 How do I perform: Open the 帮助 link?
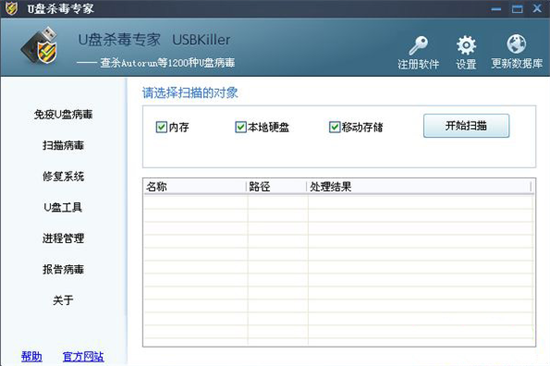[32, 357]
